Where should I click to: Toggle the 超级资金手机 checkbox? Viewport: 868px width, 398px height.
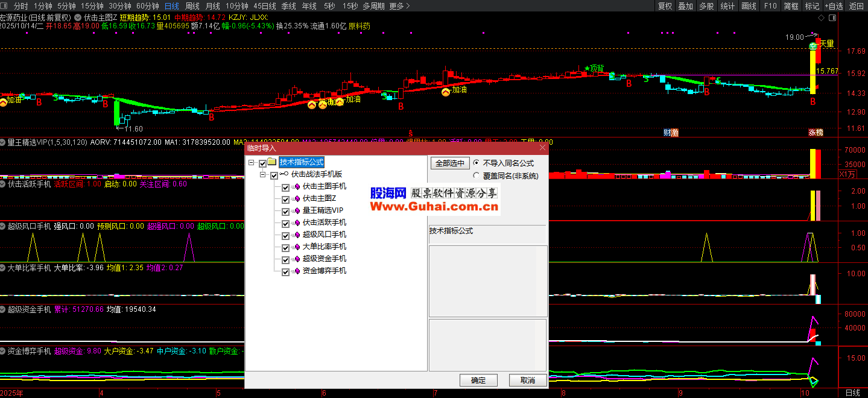click(x=286, y=259)
